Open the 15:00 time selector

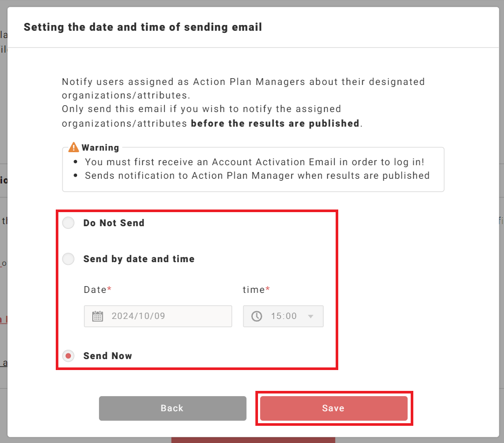(x=284, y=316)
